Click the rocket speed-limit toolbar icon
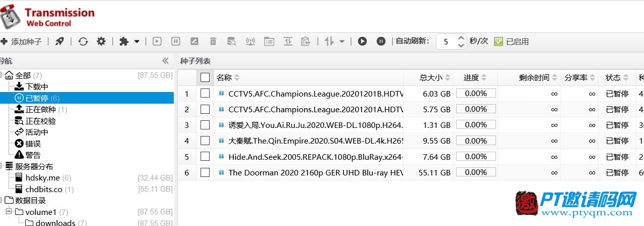644x226 pixels. point(60,41)
